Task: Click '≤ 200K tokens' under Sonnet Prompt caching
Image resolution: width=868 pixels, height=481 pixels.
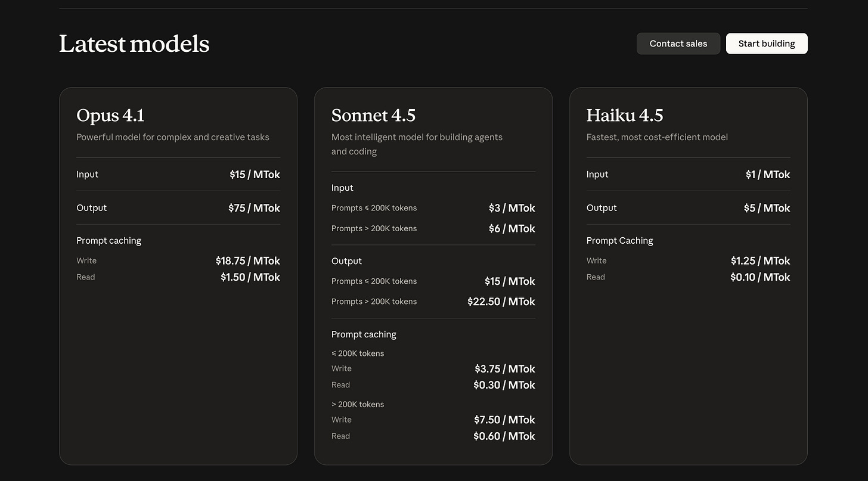Action: [x=358, y=353]
